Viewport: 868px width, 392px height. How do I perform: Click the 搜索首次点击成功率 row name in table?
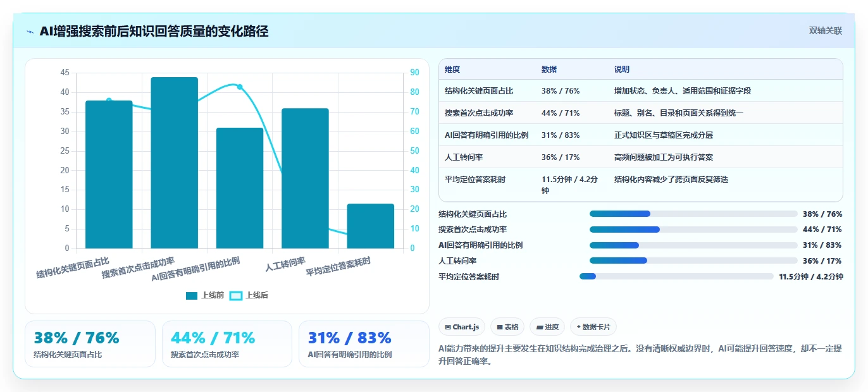tap(479, 113)
